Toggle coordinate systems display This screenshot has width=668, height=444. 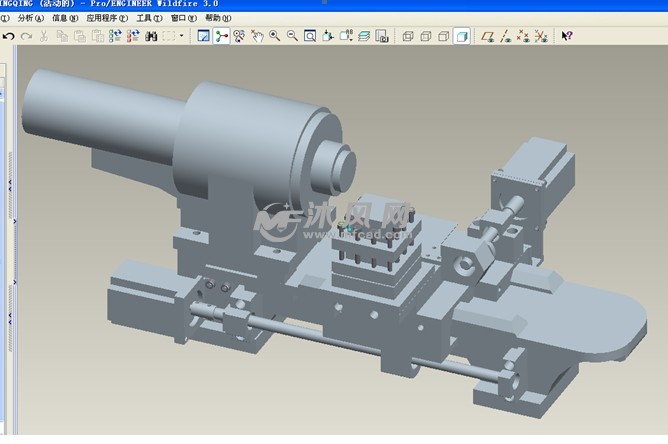[540, 36]
